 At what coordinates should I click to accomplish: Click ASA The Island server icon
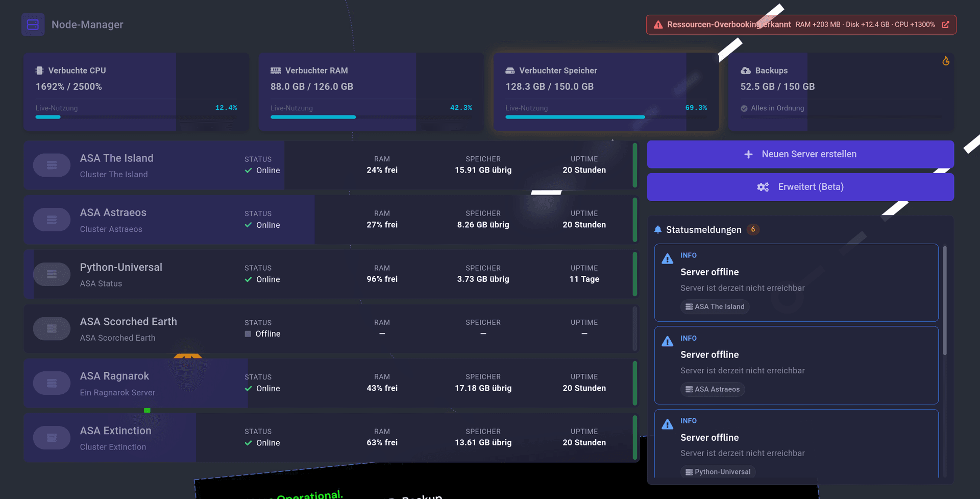[x=52, y=165]
